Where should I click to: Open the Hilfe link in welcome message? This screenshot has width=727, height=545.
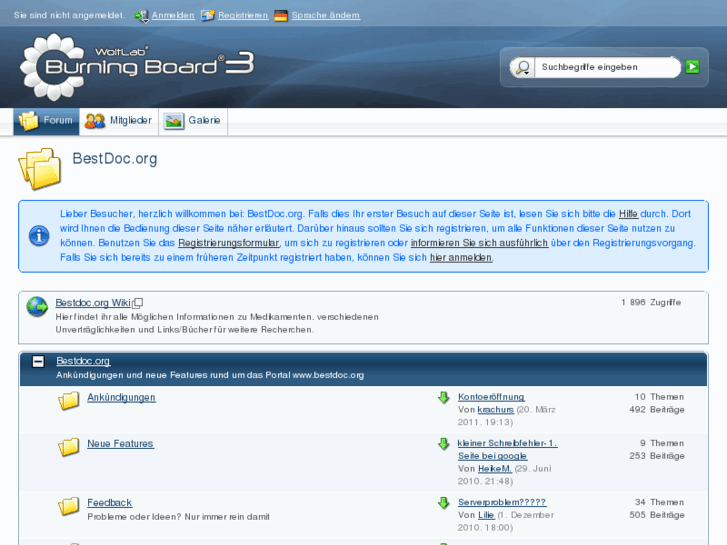[629, 214]
